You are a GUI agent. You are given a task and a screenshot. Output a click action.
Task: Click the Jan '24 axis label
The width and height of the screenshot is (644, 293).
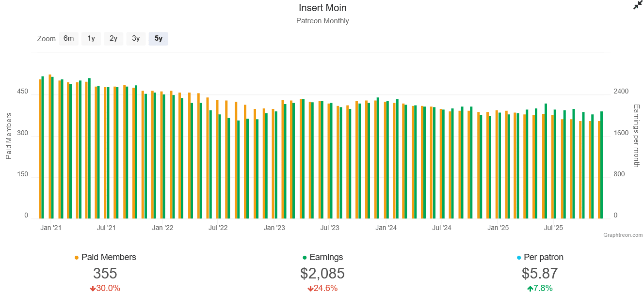(386, 227)
